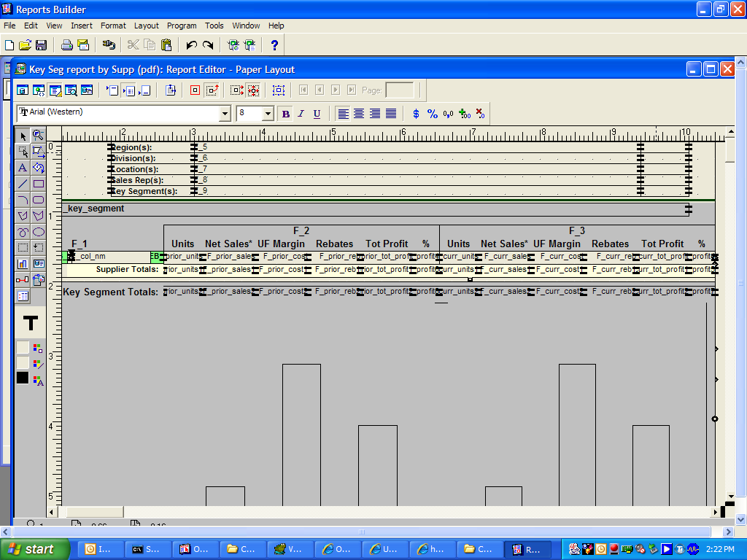Toggle Underline text formatting
This screenshot has height=560, width=747.
pyautogui.click(x=317, y=114)
